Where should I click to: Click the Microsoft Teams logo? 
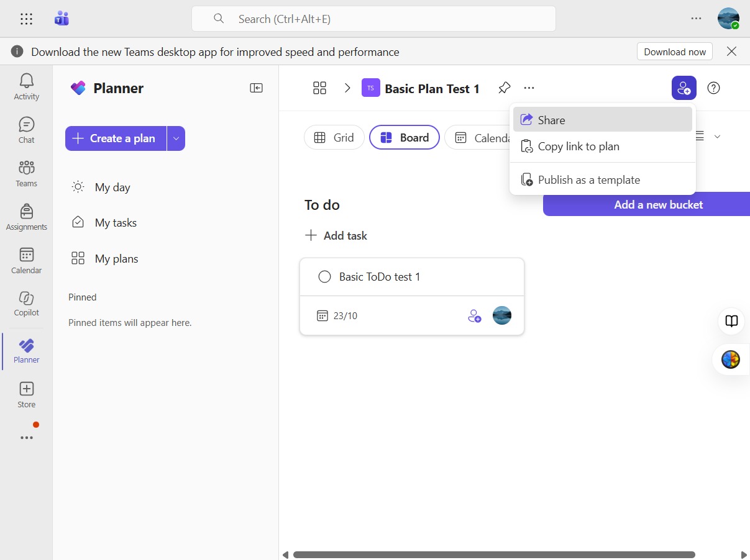[x=62, y=19]
